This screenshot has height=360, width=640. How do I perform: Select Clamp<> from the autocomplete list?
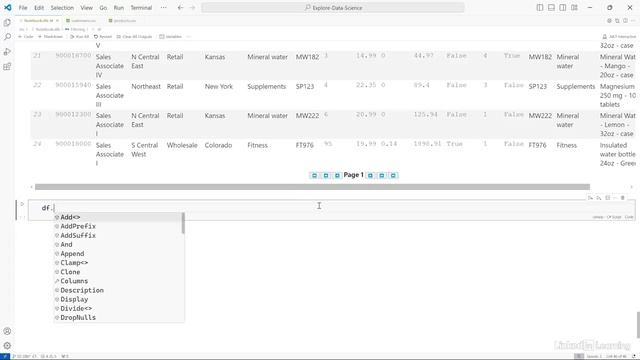118,263
